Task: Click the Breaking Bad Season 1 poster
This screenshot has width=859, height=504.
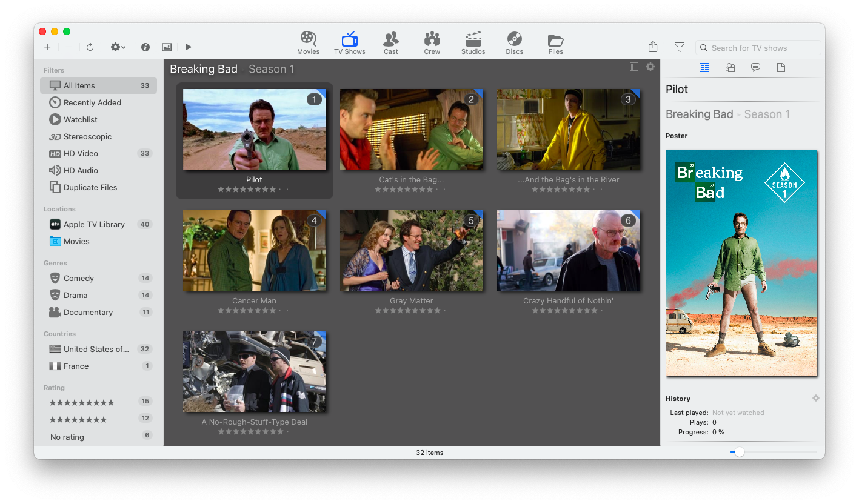Action: tap(742, 264)
